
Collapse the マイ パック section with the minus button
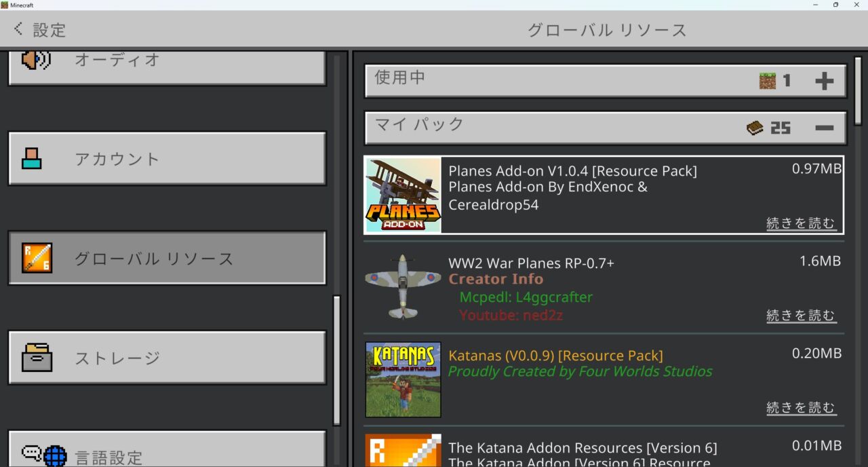(x=825, y=127)
